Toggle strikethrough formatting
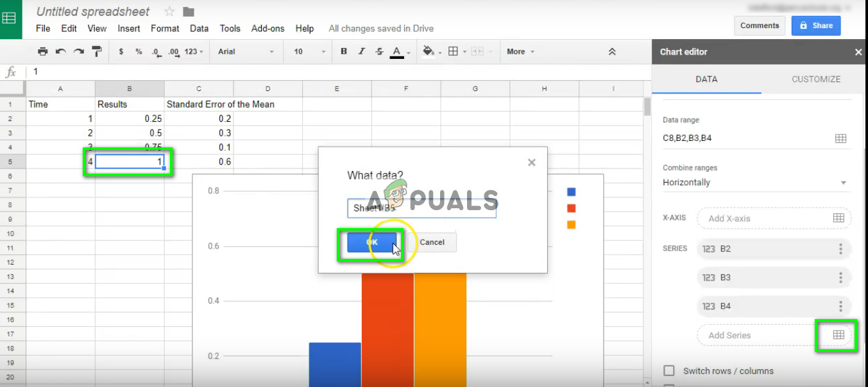This screenshot has height=387, width=868. point(379,51)
